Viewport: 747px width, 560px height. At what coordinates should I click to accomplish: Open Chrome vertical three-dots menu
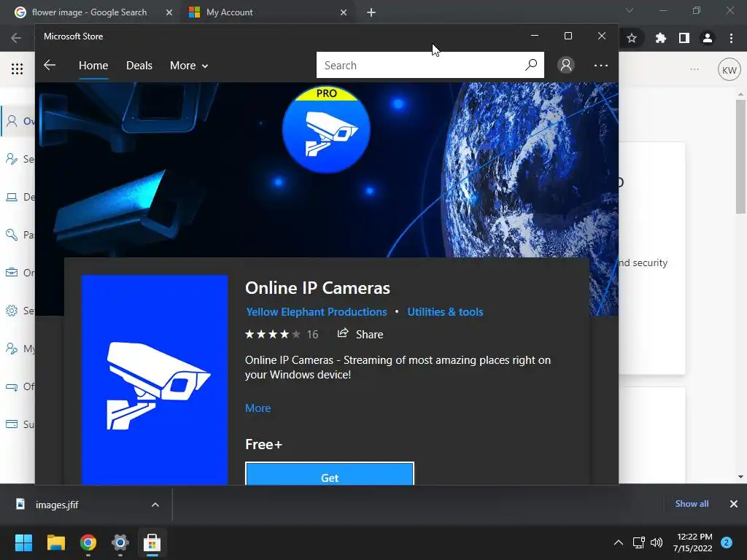point(731,38)
